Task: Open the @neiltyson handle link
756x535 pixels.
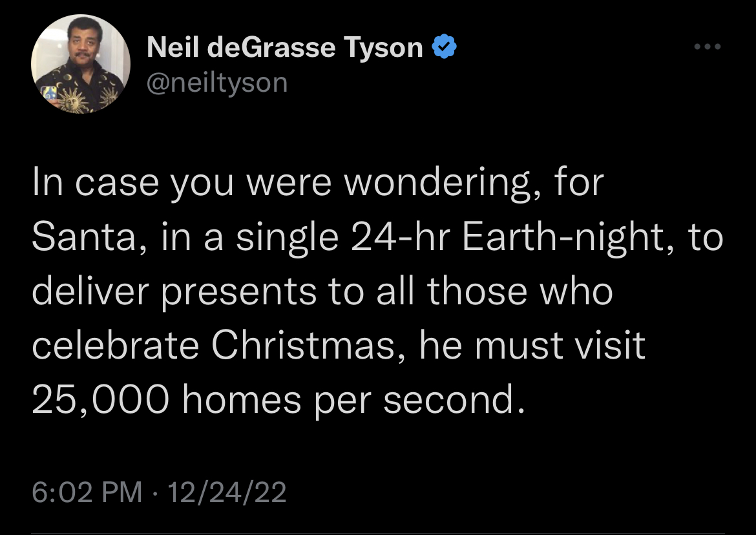Action: tap(217, 82)
